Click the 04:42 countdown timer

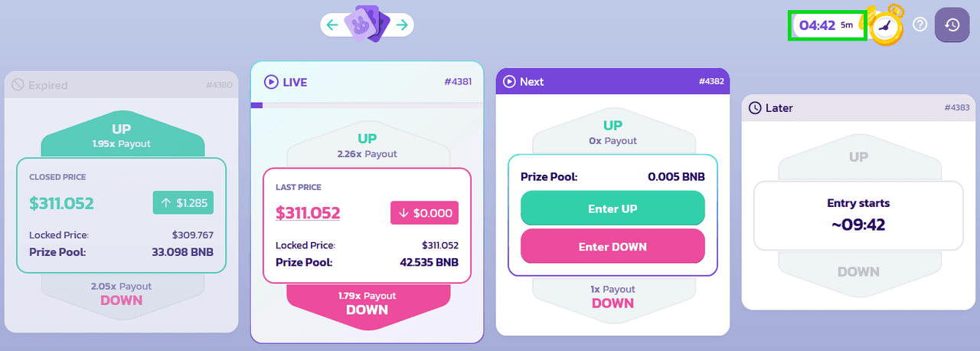[828, 25]
